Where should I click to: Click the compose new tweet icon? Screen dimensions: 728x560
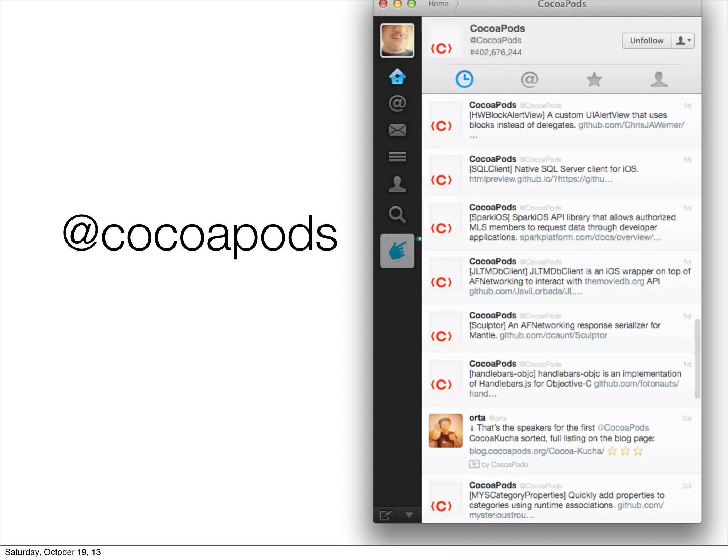coord(385,515)
